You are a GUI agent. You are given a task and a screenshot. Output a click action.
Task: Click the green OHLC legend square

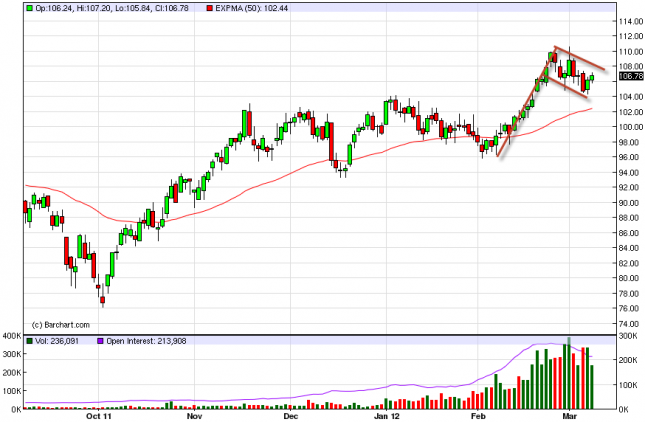tap(29, 8)
